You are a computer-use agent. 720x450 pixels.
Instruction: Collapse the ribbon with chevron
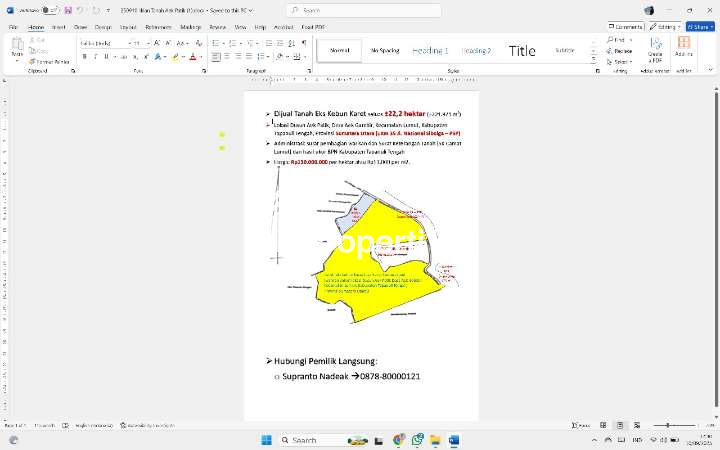tap(710, 70)
